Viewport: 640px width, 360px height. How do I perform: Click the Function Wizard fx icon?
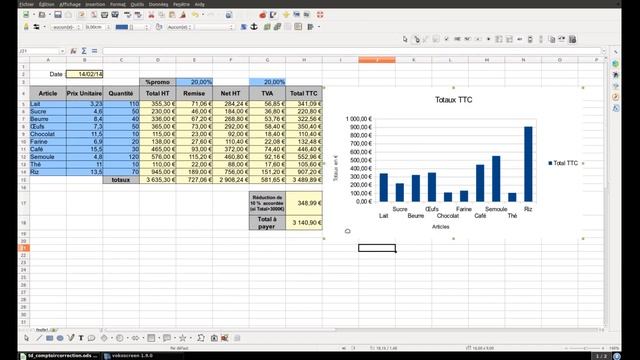(x=73, y=51)
